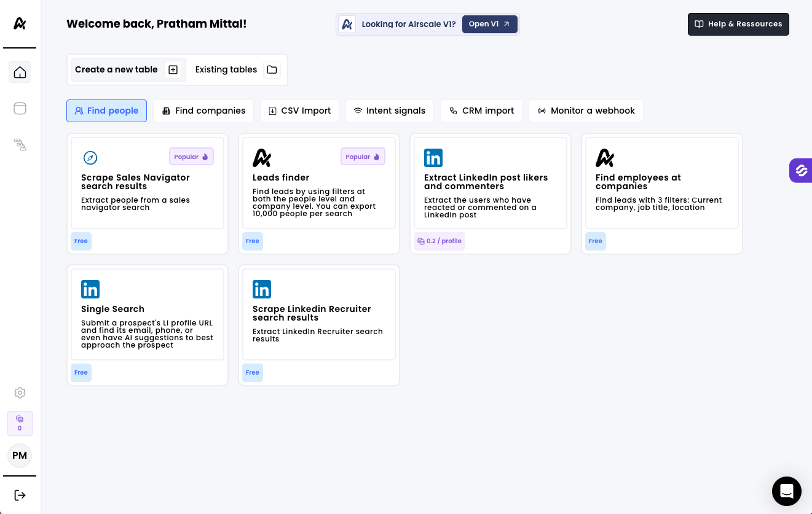Open Help & Ressources
812x514 pixels.
tap(738, 25)
